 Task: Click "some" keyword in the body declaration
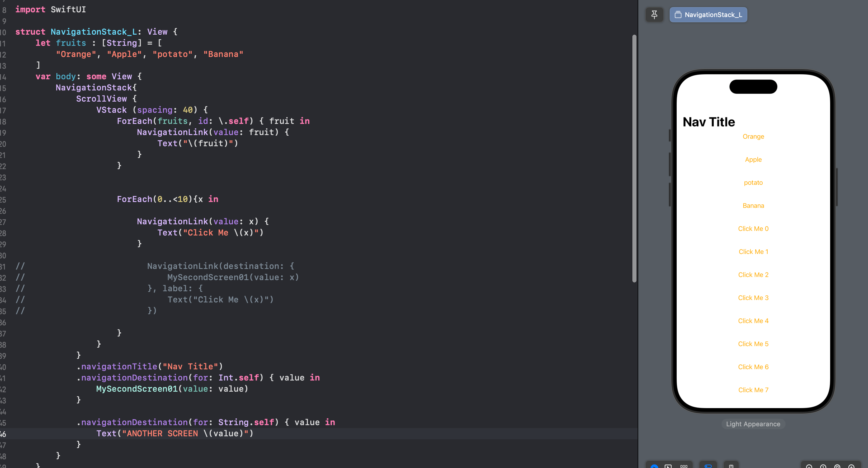click(96, 77)
